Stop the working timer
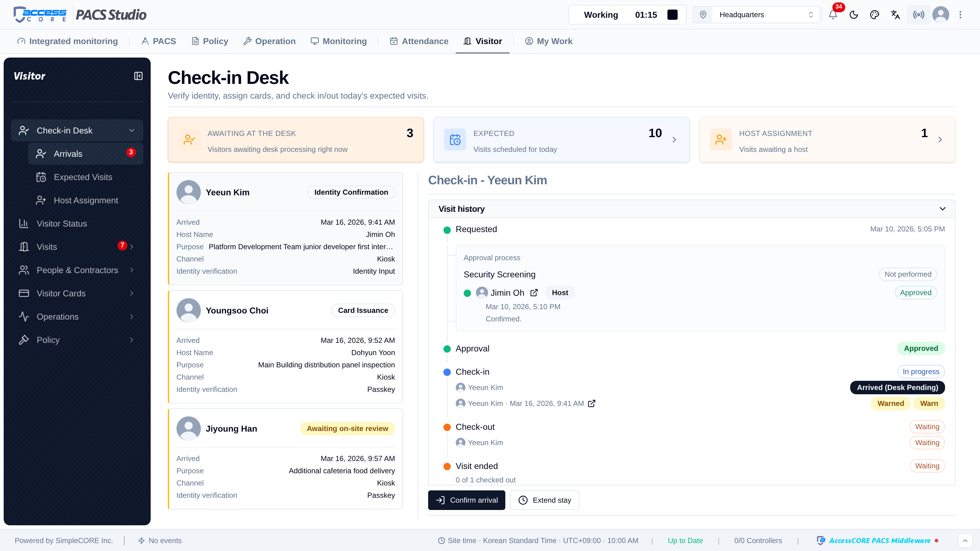 point(672,15)
